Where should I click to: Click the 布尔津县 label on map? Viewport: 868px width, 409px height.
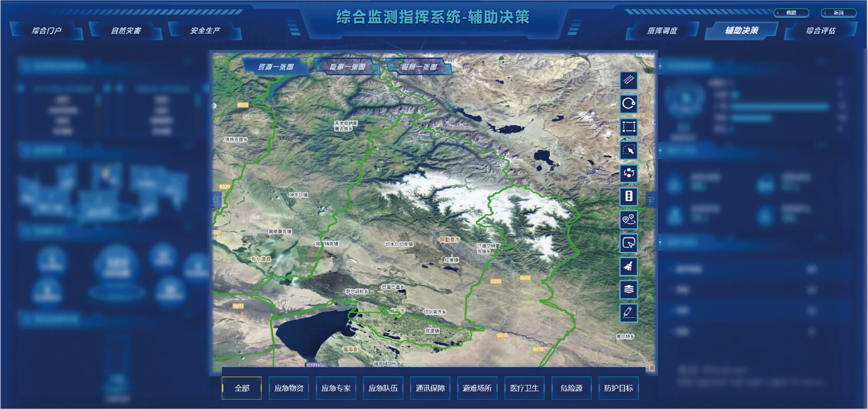[261, 259]
